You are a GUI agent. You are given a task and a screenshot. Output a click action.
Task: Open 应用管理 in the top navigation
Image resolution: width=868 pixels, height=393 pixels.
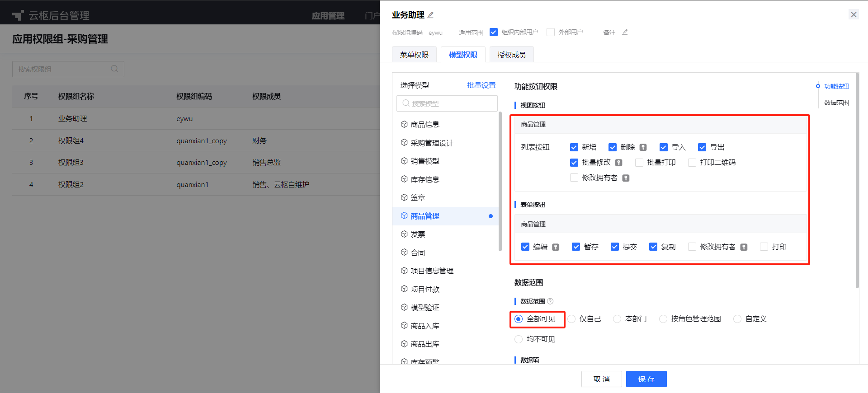[x=328, y=16]
